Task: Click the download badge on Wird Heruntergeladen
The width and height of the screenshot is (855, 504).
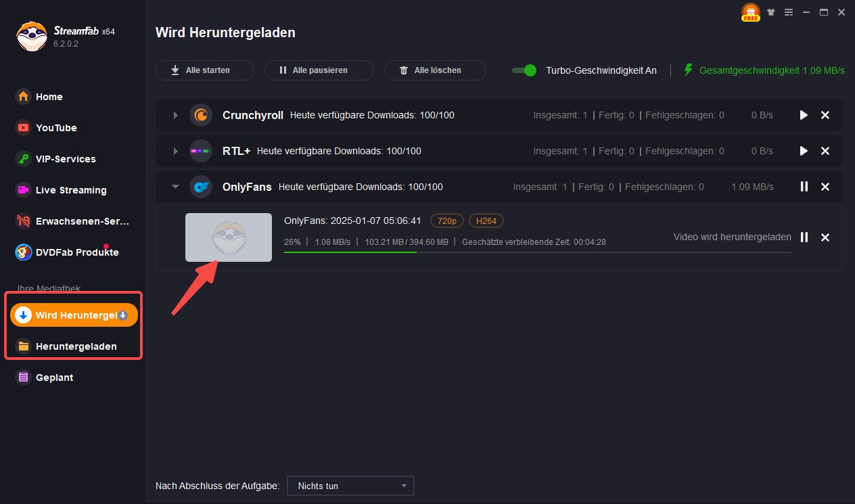Action: tap(122, 315)
